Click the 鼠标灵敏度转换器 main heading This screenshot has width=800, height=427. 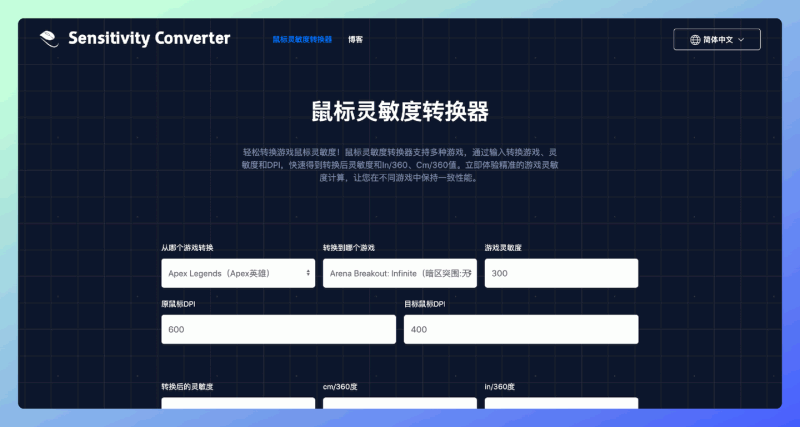point(400,112)
